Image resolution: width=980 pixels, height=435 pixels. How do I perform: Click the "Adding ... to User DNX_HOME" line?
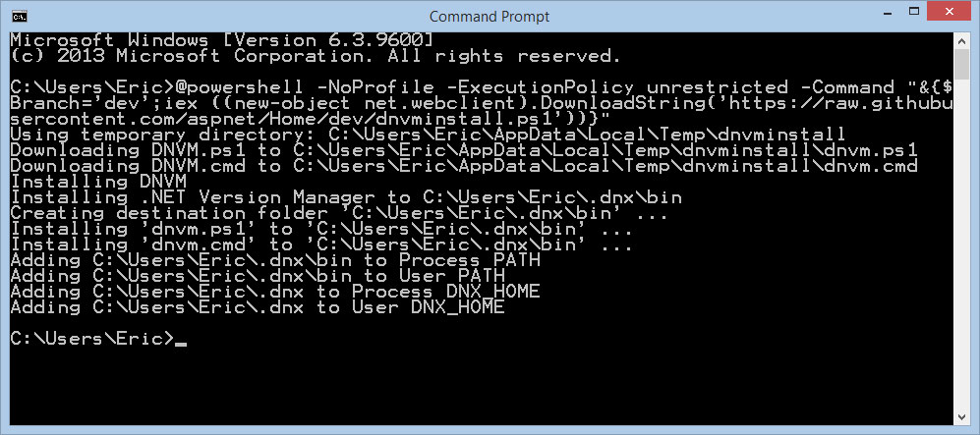click(257, 307)
